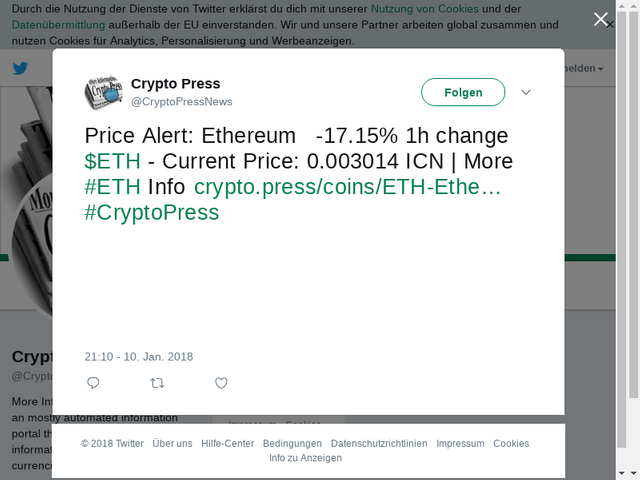Click the Folgen follow button

(463, 92)
